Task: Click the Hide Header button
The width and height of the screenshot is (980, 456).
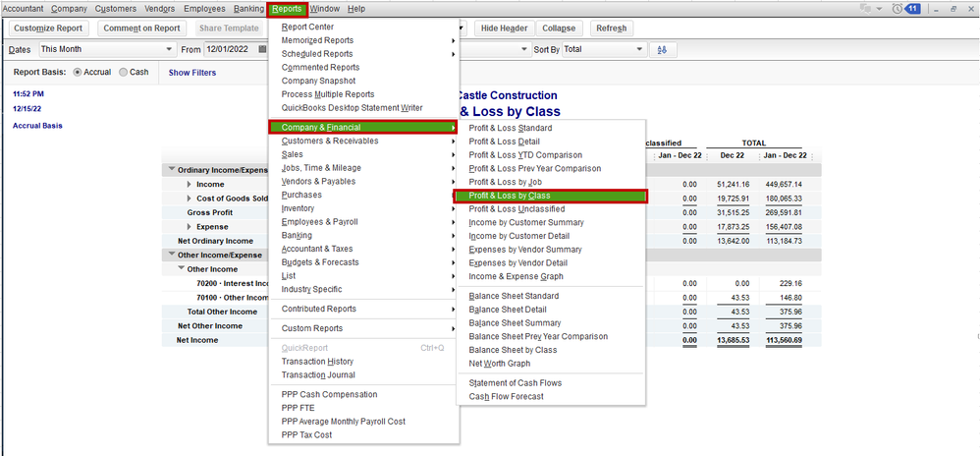Action: click(505, 28)
